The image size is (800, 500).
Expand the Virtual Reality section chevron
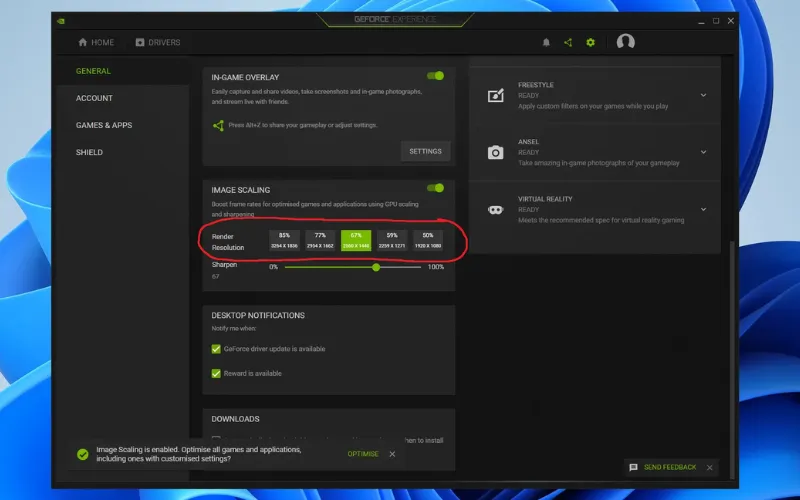[703, 209]
